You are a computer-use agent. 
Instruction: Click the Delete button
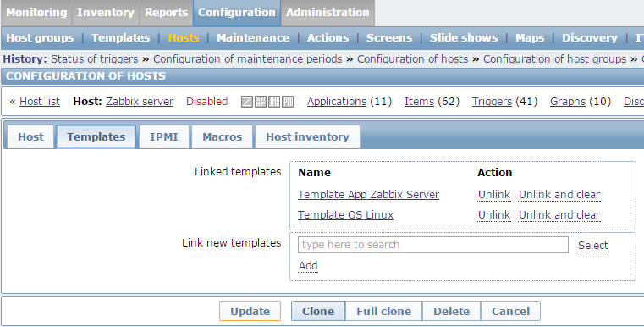click(x=451, y=311)
